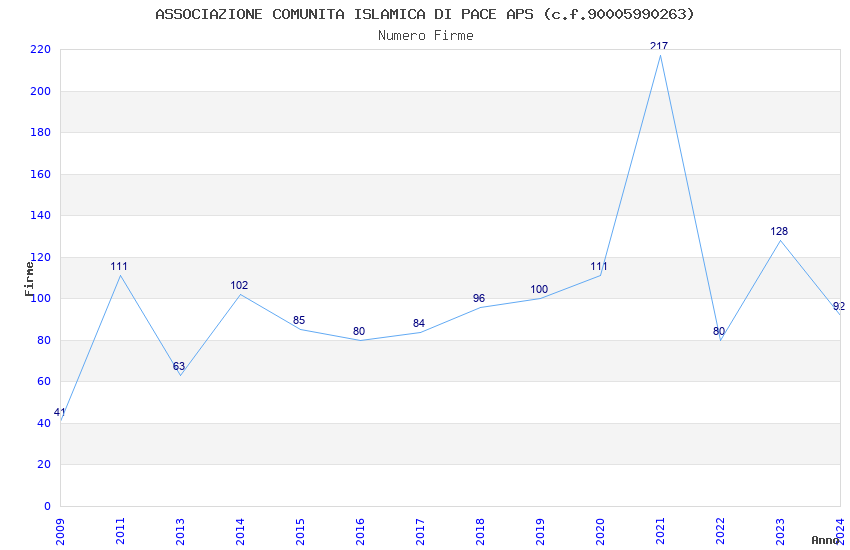The height and width of the screenshot is (550, 850).
Task: Click the data label 128 for 2023
Action: [779, 231]
